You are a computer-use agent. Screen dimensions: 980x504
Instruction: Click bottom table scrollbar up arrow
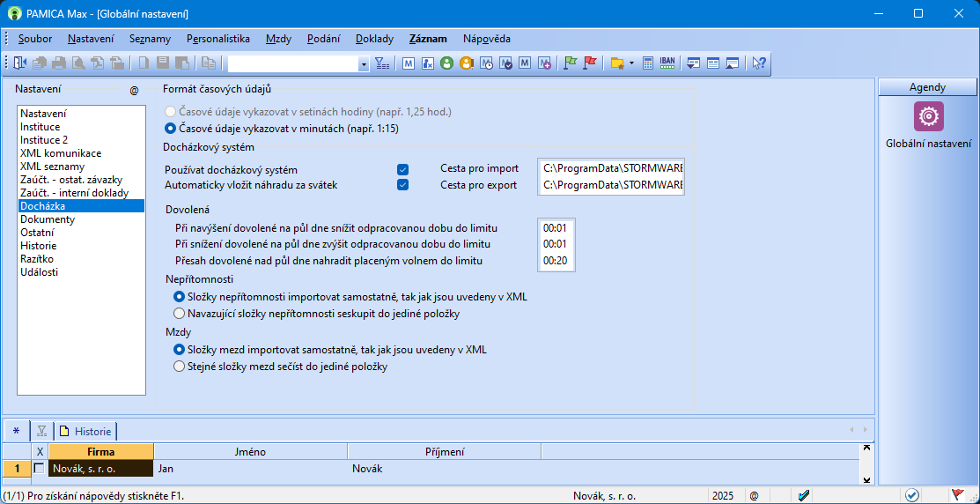(866, 448)
